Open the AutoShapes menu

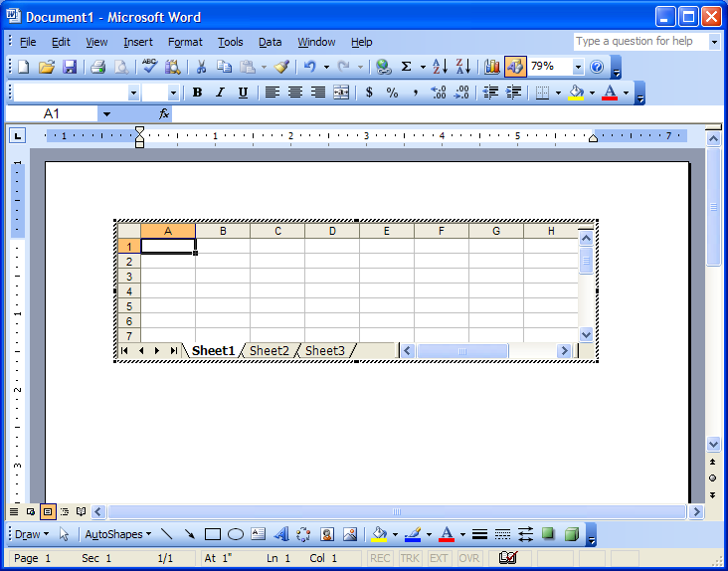coord(117,534)
